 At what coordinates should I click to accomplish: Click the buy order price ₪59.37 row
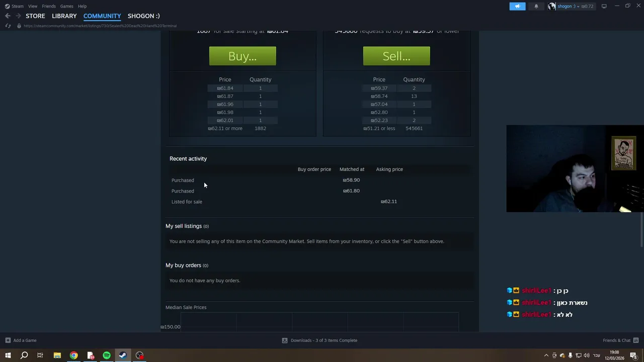coord(396,88)
